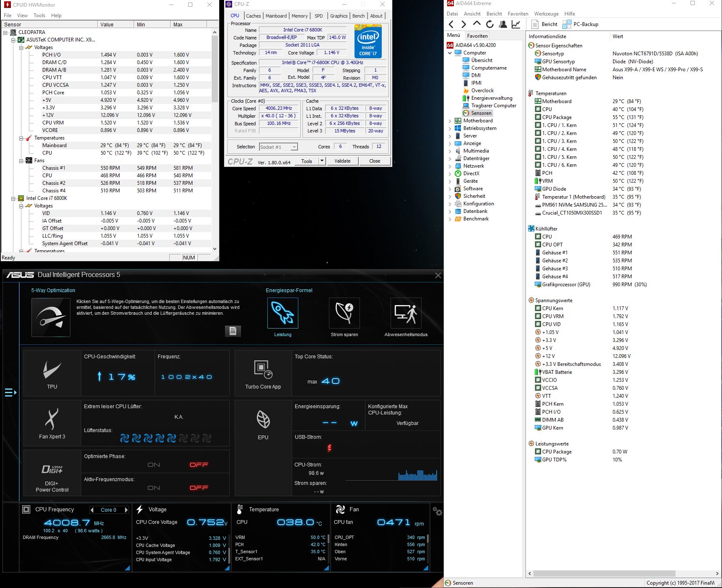Viewport: 722px width, 588px height.
Task: Open the Ansicht menu in AIDA64
Action: pyautogui.click(x=472, y=14)
